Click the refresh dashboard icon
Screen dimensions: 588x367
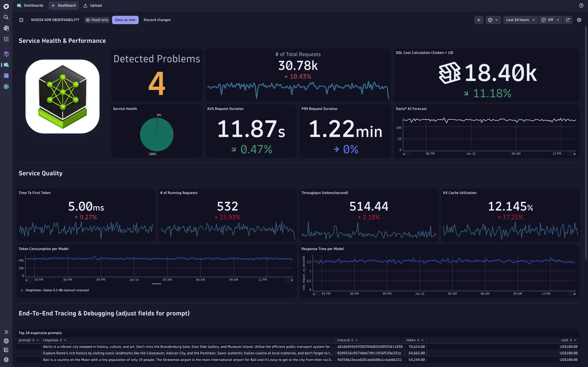(568, 20)
